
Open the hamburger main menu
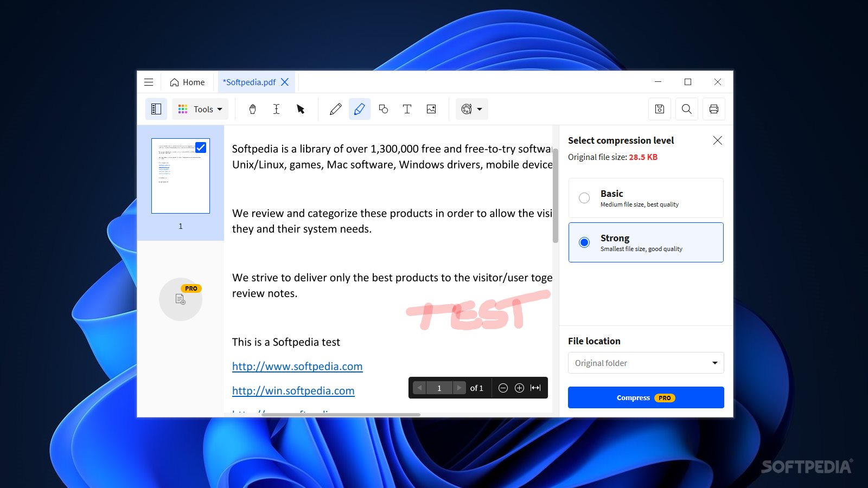coord(149,82)
